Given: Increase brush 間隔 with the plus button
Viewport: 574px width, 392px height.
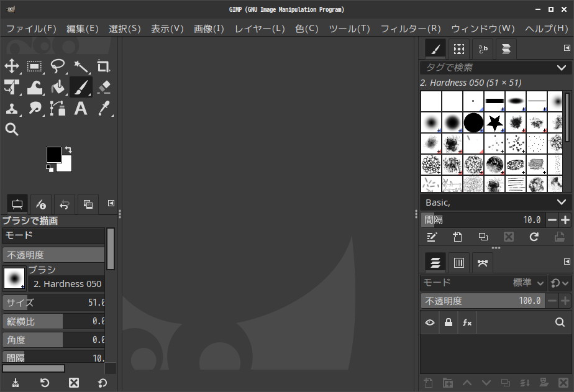Looking at the screenshot, I should (565, 220).
